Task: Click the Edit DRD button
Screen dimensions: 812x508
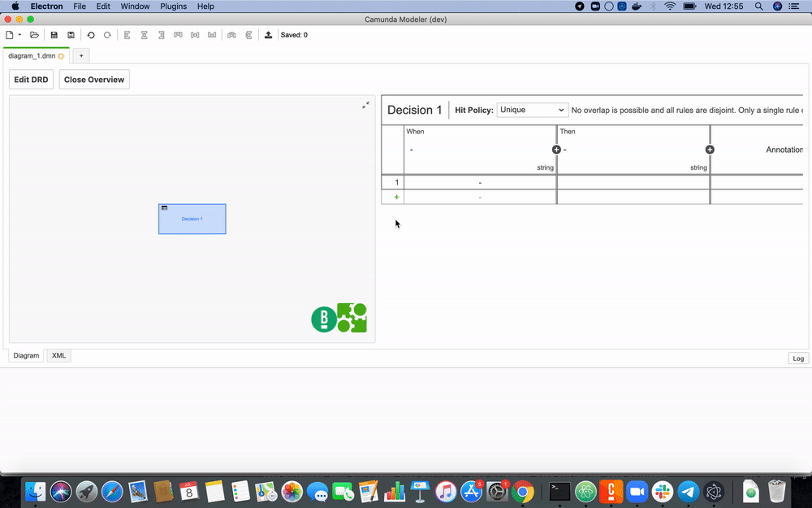Action: coord(31,80)
